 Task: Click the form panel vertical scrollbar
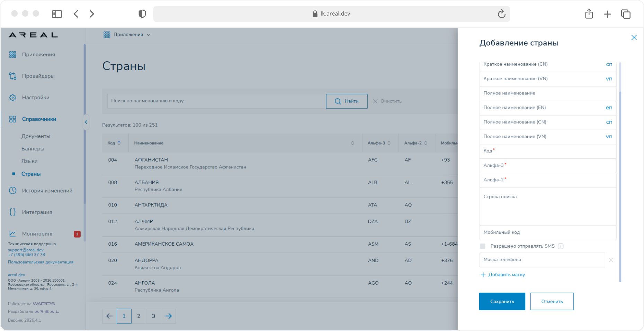point(620,173)
